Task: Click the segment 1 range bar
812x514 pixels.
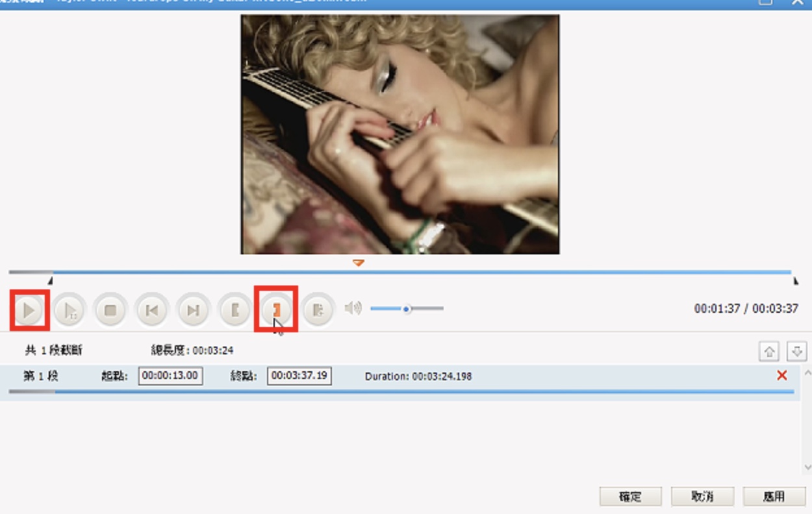Action: point(401,392)
